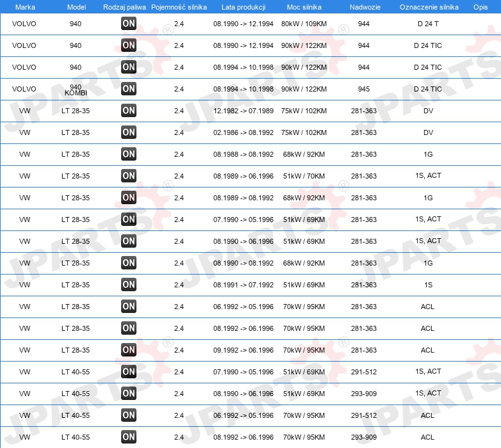The width and height of the screenshot is (501, 448).
Task: Click ON fuel badge in Volvo 80kW/109KM row
Action: [x=129, y=24]
